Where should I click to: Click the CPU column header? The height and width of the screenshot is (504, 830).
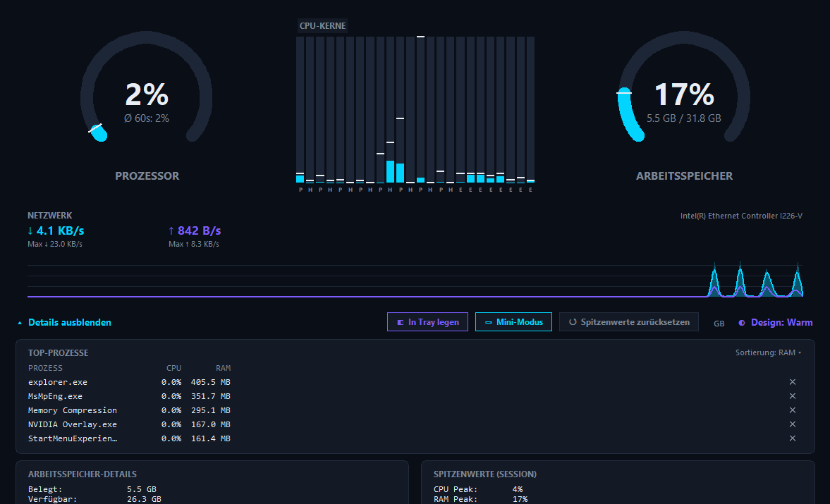coord(173,368)
